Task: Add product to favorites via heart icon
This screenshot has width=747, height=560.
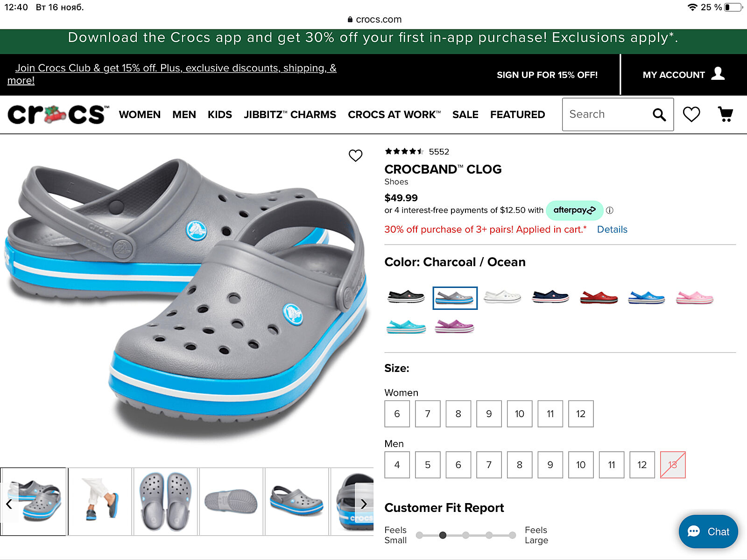Action: 356,155
